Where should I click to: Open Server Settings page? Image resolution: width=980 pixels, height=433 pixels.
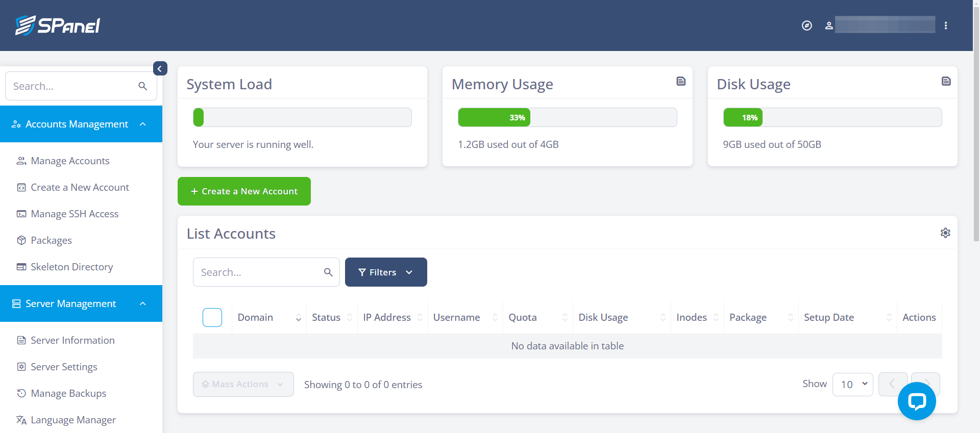64,367
